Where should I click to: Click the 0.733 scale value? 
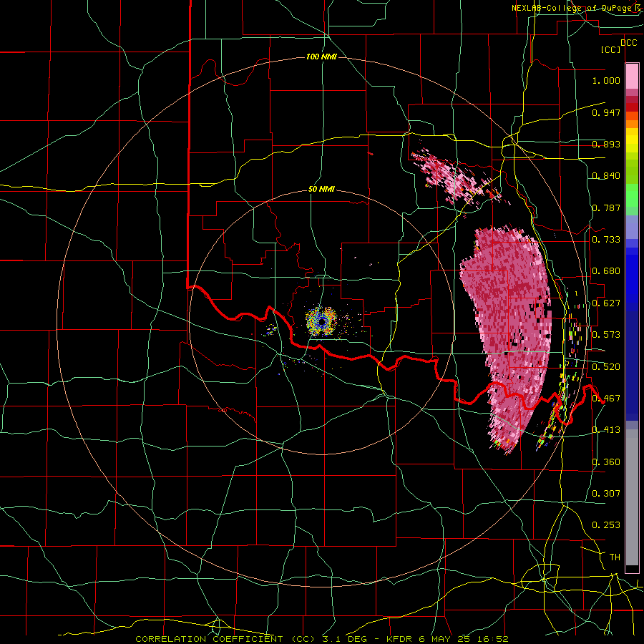pyautogui.click(x=606, y=240)
